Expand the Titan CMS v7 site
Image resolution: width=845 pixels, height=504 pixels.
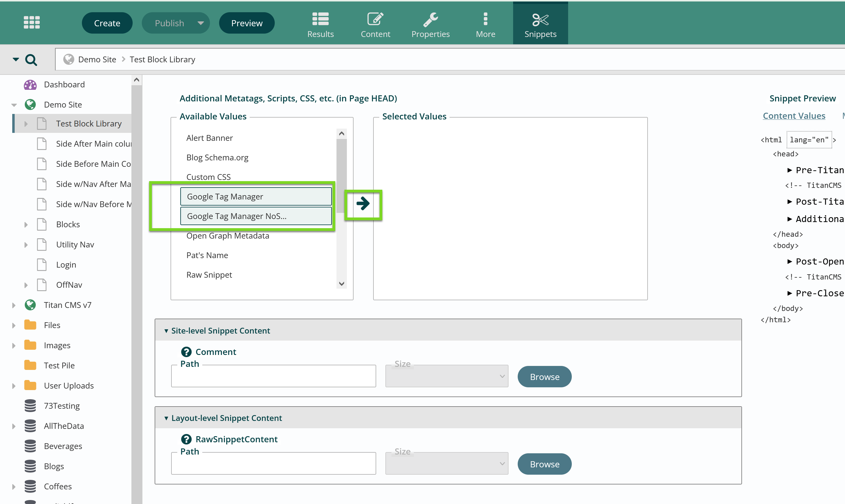(13, 305)
